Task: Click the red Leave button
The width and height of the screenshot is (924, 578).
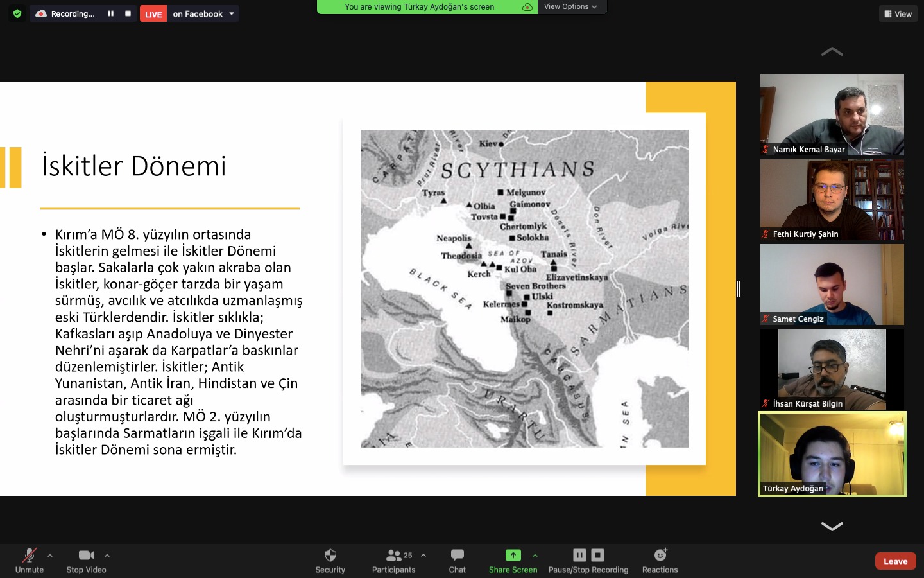Action: pyautogui.click(x=896, y=561)
